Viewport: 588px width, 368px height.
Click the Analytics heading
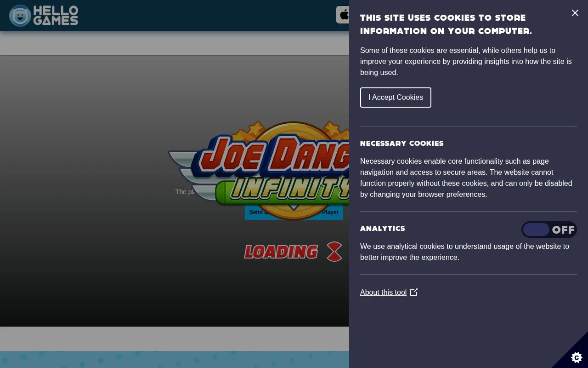click(x=383, y=229)
